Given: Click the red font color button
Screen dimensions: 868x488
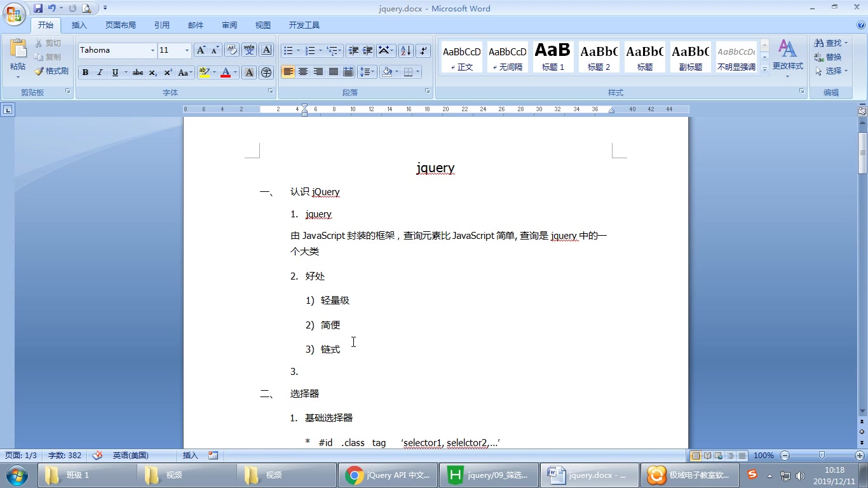Looking at the screenshot, I should tap(226, 72).
